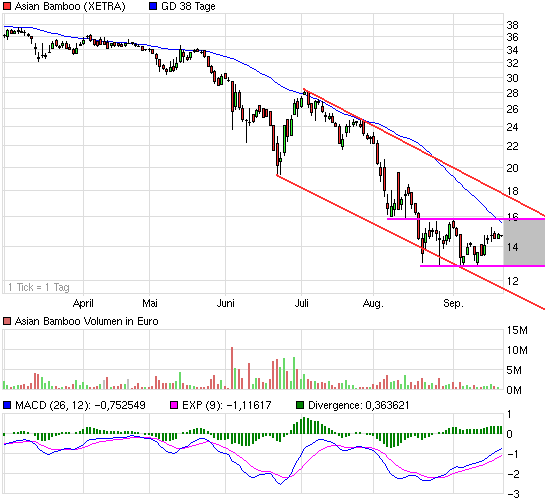Click the 'Juni' month label on axis

pos(226,303)
